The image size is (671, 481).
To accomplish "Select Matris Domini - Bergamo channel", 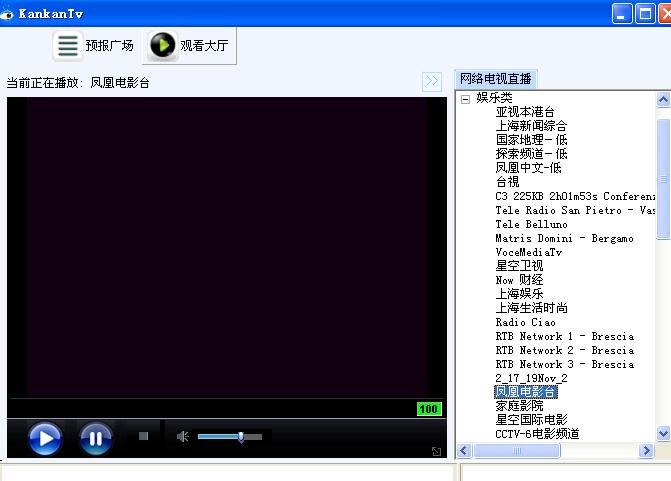I will click(x=564, y=238).
